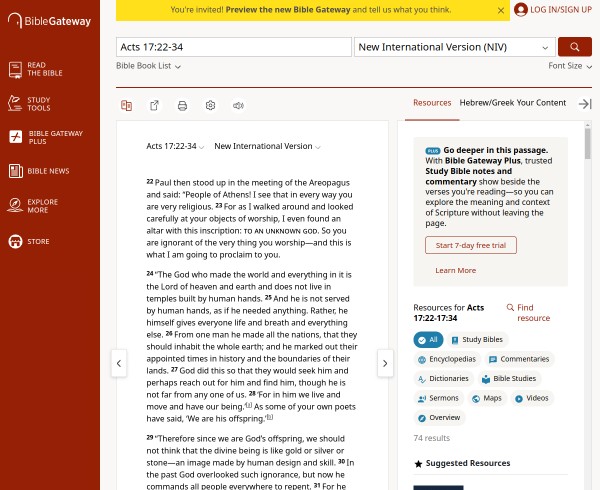Open Bible Gateway Plus sidebar item
Screen dimensions: 600x490
pyautogui.click(x=46, y=137)
